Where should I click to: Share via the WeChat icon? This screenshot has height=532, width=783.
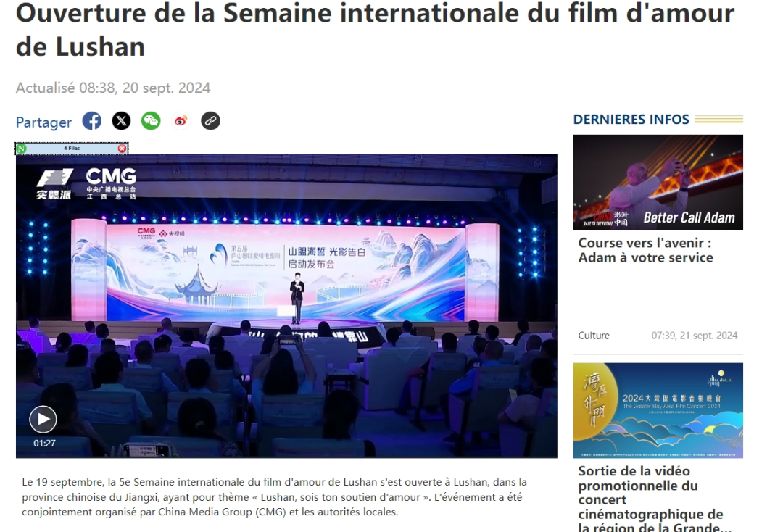coord(151,121)
